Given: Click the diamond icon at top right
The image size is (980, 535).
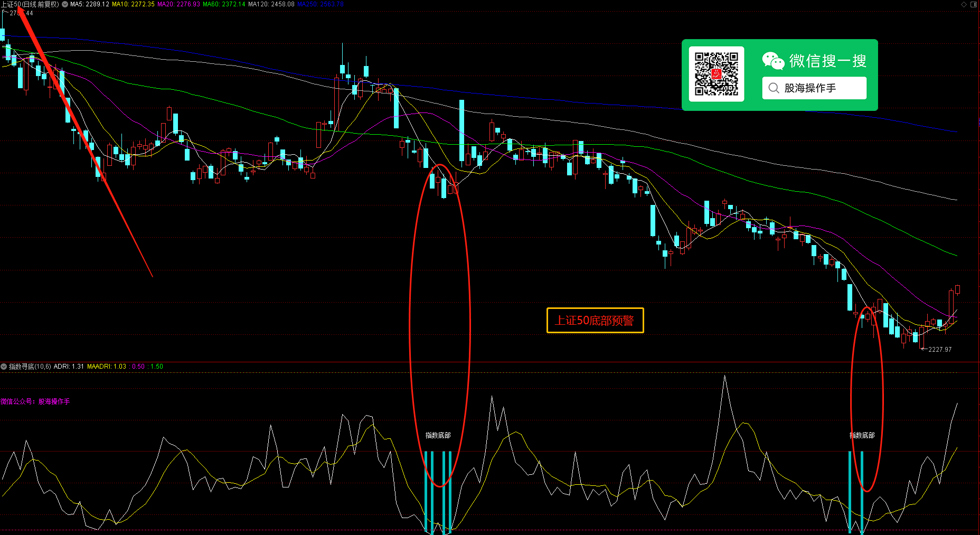Looking at the screenshot, I should [964, 4].
